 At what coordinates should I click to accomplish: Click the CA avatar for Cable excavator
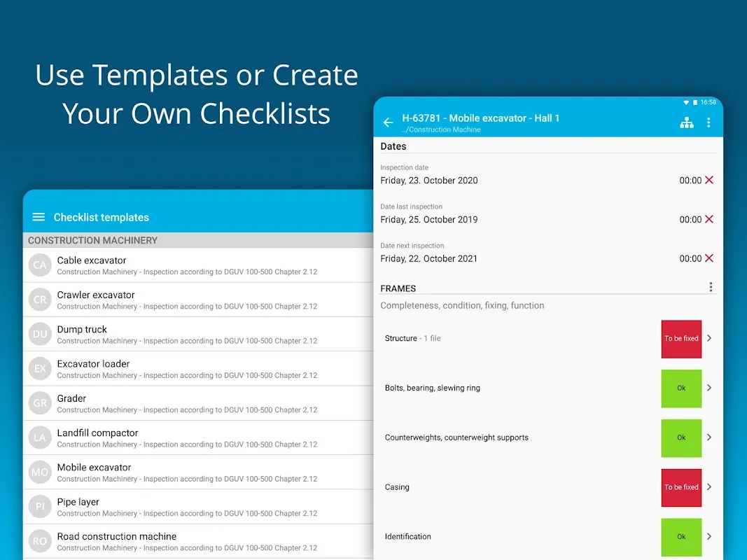[40, 265]
